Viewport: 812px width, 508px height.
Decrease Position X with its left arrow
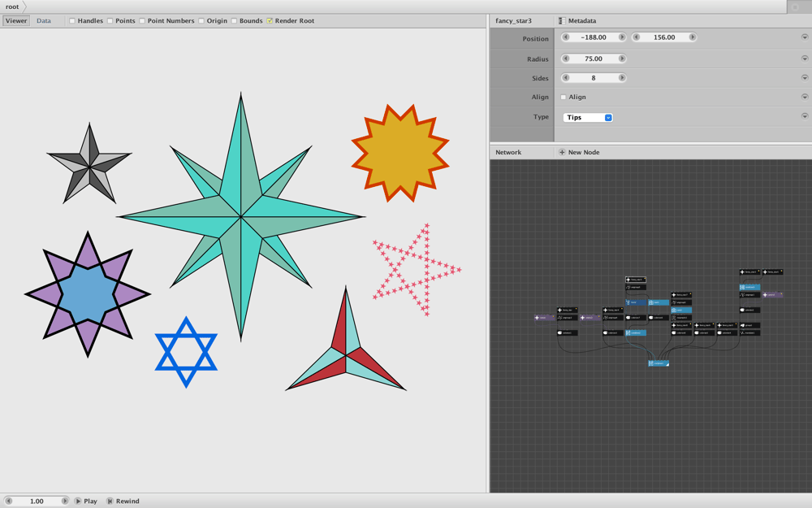click(x=565, y=37)
